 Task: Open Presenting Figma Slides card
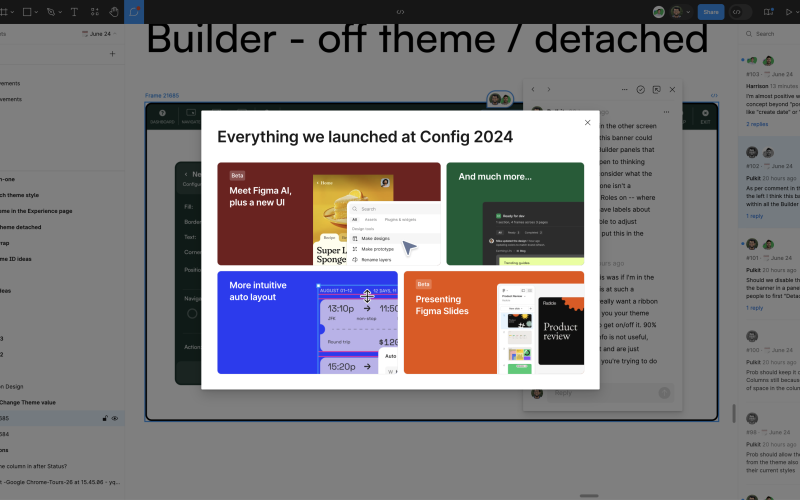coord(494,322)
